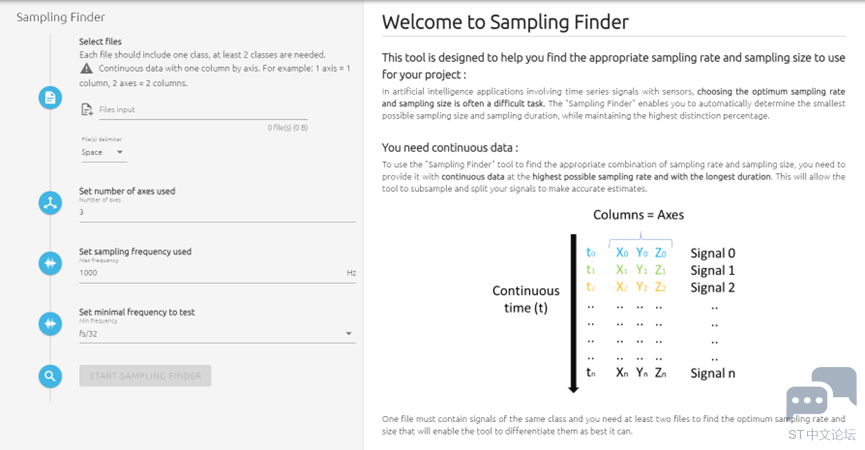
Task: Click the delimiter dropdown arrow
Action: pos(120,152)
